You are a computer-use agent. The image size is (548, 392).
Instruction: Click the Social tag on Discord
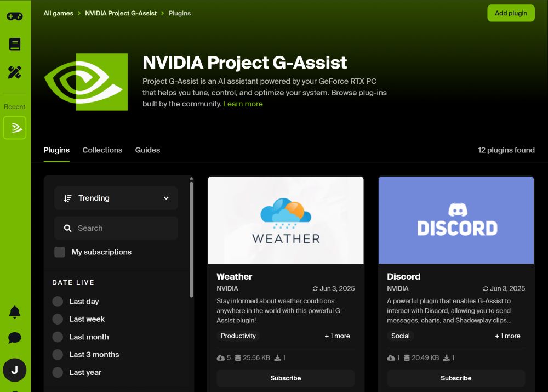pyautogui.click(x=401, y=336)
